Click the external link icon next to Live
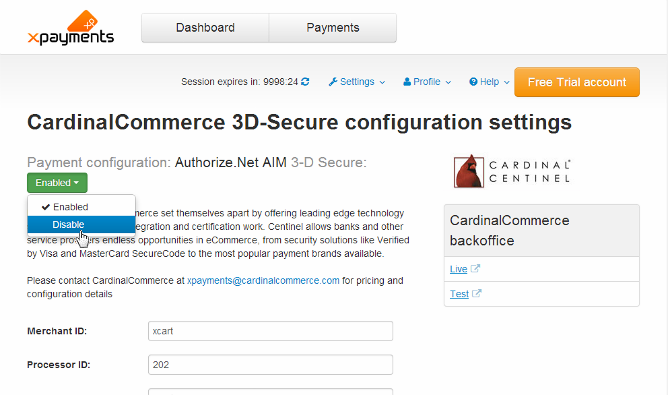This screenshot has width=668, height=395. (475, 268)
